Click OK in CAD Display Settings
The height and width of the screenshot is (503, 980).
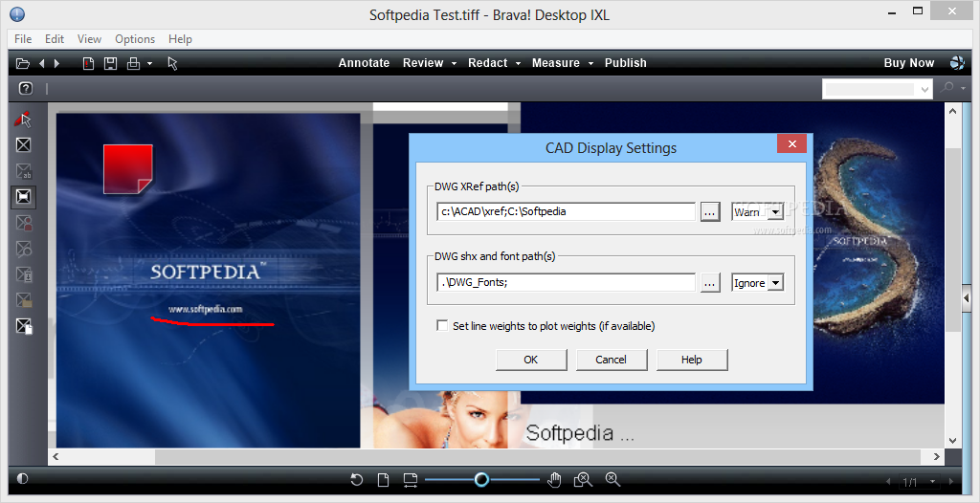coord(531,360)
